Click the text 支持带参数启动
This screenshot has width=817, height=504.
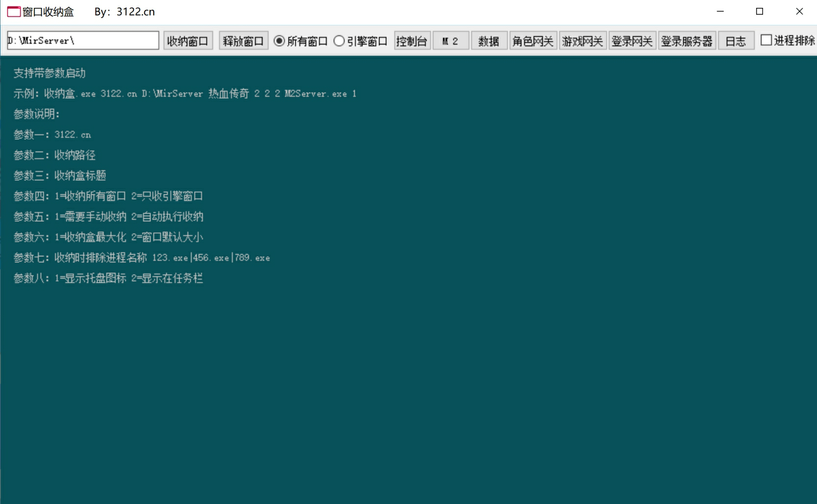coord(50,73)
